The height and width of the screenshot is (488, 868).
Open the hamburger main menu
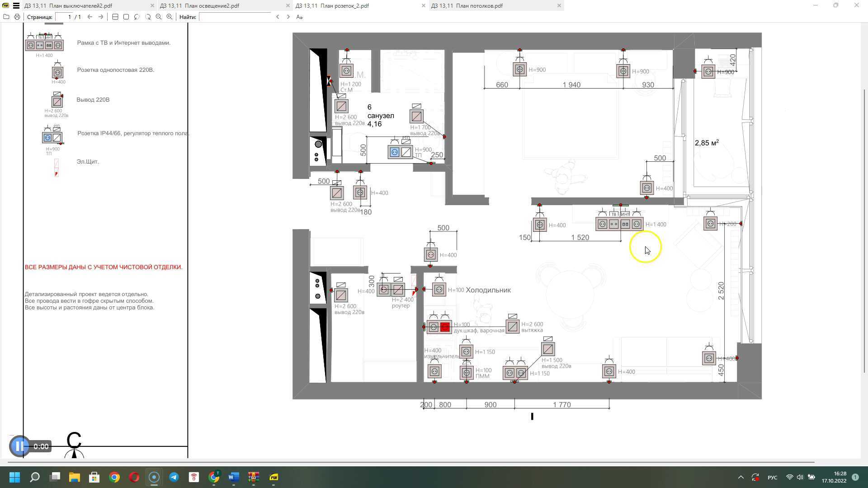[16, 6]
